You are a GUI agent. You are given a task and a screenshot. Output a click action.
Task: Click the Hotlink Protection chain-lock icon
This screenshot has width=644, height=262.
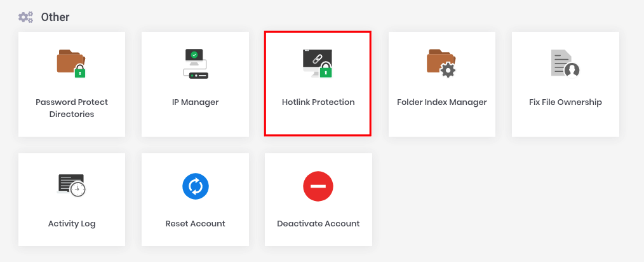point(318,64)
